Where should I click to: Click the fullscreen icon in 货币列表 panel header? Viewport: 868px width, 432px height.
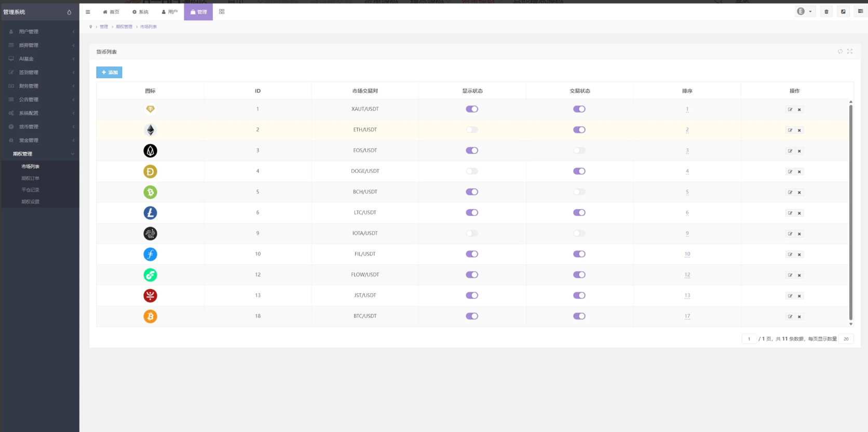pos(850,51)
